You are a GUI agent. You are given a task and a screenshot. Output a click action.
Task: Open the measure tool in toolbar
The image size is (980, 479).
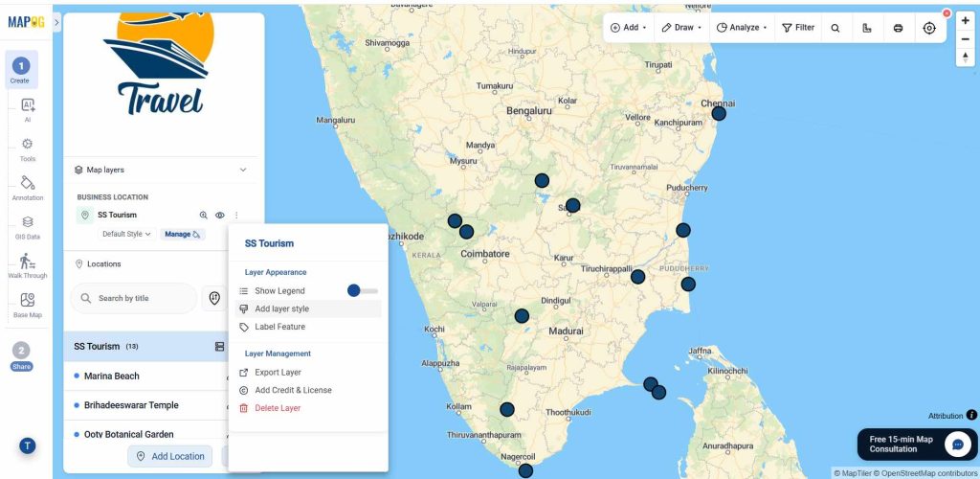(x=866, y=28)
